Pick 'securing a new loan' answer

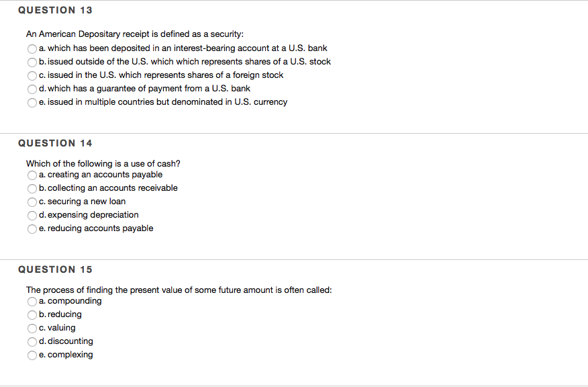32,202
